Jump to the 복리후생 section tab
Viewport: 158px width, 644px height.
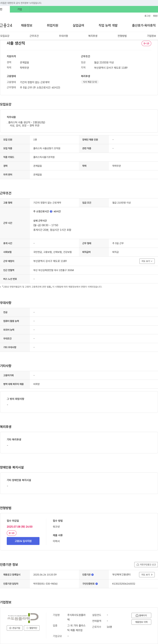click(x=93, y=36)
